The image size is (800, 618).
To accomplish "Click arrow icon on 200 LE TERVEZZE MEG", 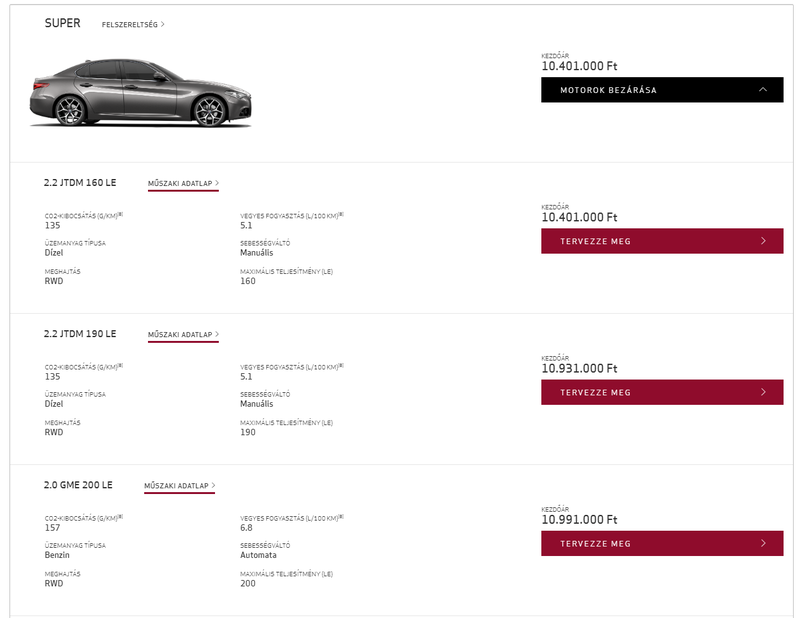I will (763, 543).
